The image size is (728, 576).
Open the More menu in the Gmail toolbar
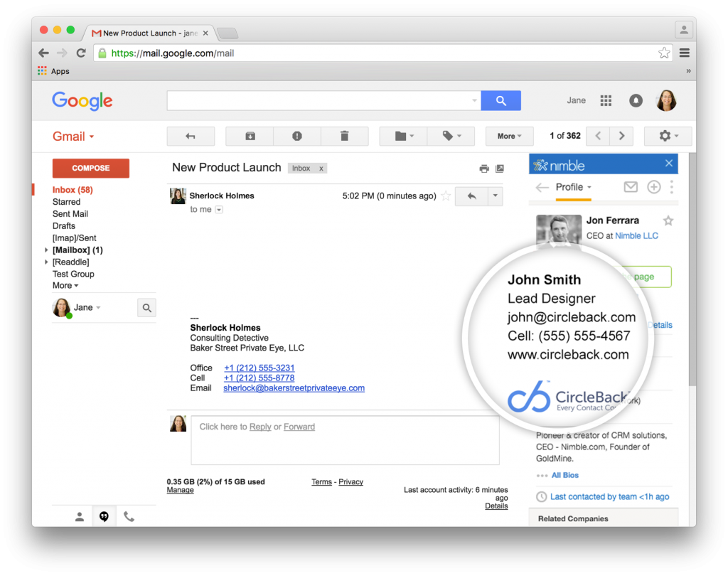(509, 136)
